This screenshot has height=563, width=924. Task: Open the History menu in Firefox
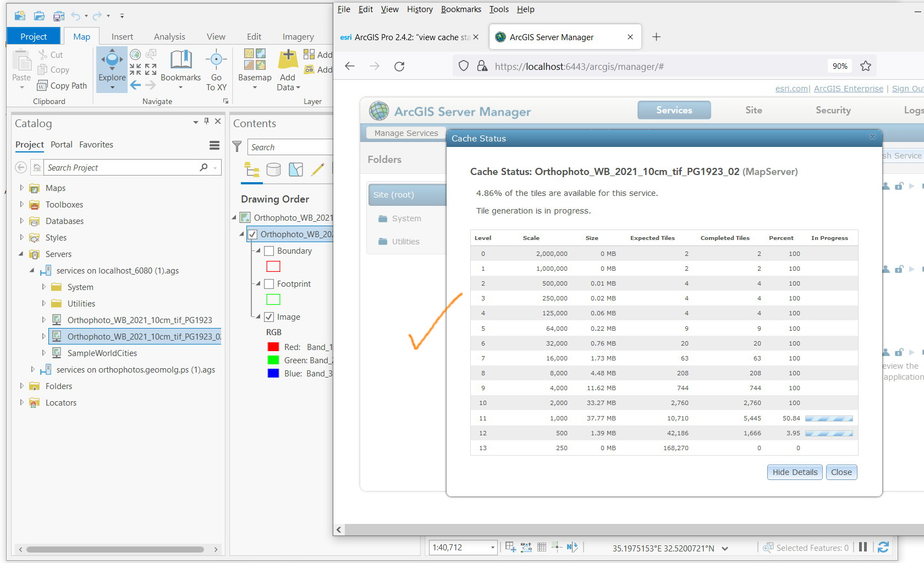pos(419,9)
